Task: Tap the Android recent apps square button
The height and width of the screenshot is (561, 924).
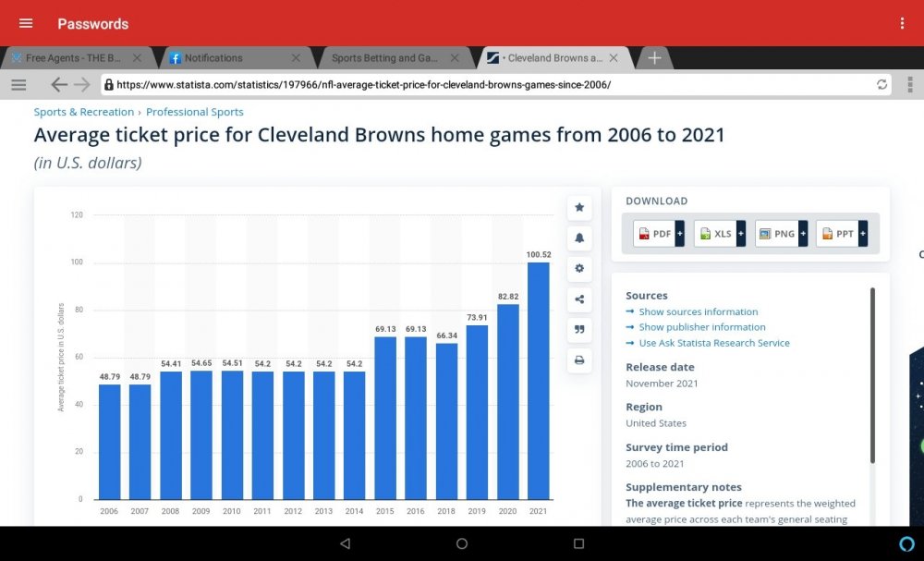Action: tap(578, 543)
